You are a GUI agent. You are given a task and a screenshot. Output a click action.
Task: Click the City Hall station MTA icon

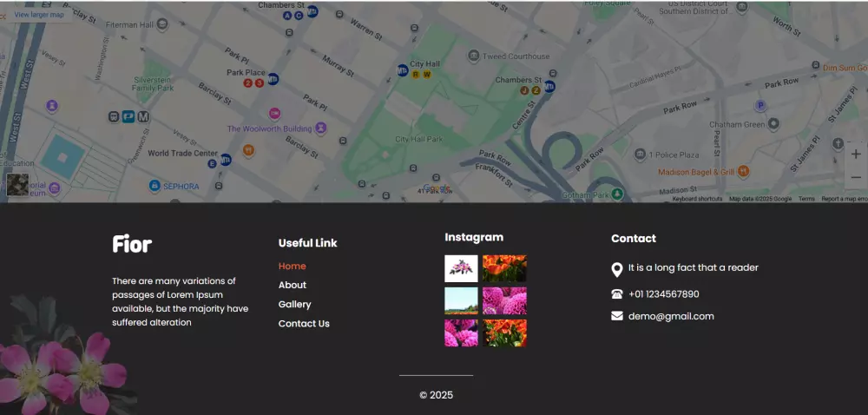point(403,70)
